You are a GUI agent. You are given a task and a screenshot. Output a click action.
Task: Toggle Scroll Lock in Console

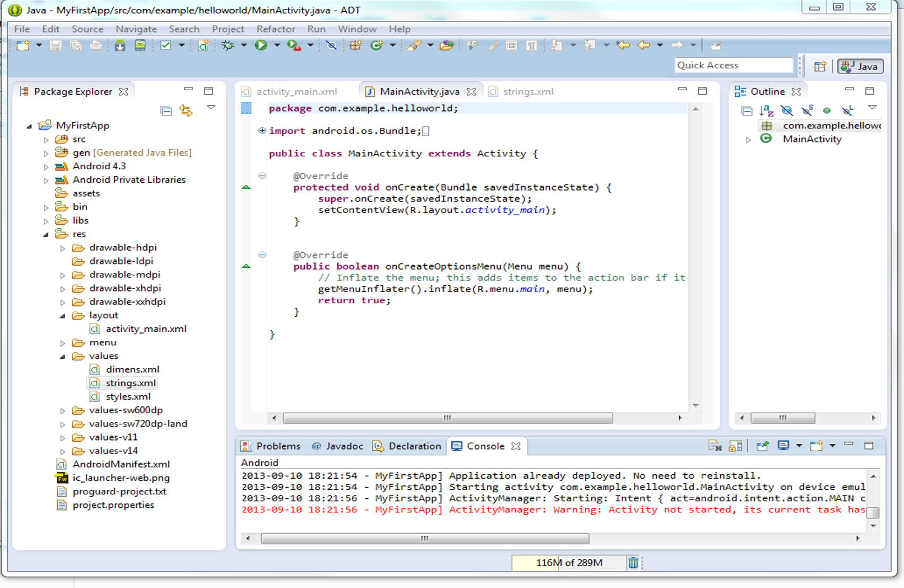point(735,446)
